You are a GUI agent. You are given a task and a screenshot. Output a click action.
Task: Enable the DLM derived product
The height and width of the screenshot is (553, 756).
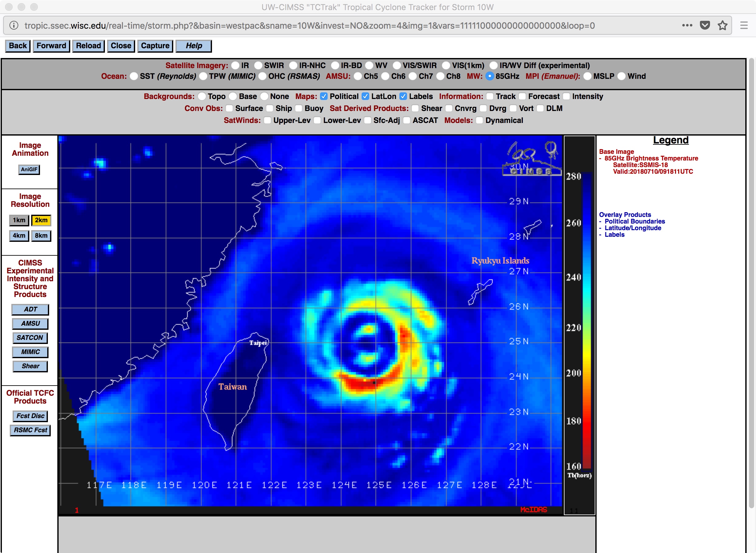click(540, 108)
